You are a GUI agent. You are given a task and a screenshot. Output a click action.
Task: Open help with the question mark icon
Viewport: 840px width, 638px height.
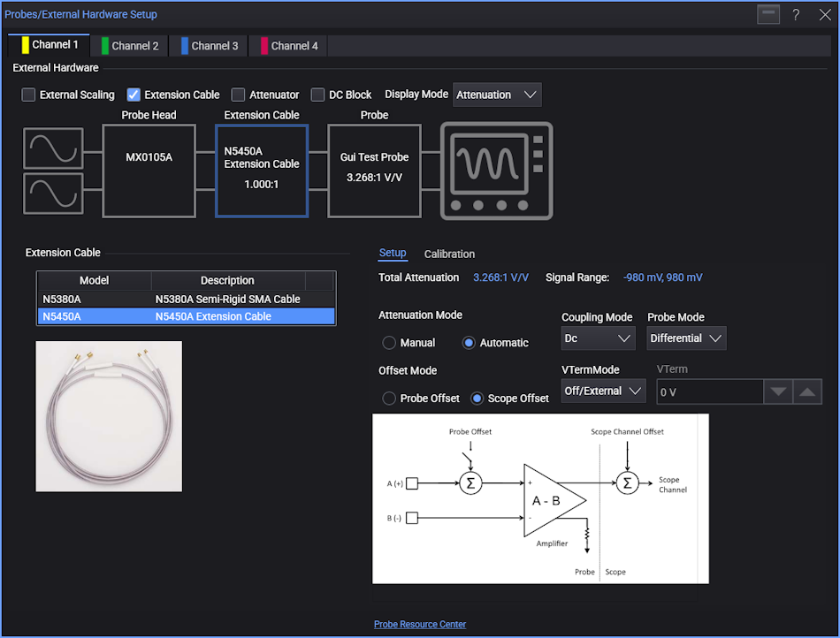pos(796,15)
